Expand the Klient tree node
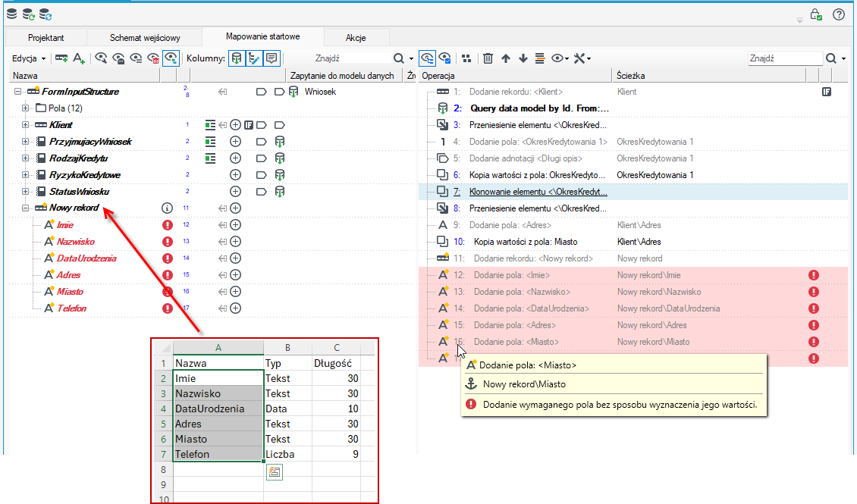Screen dimensions: 857x504 (25, 125)
